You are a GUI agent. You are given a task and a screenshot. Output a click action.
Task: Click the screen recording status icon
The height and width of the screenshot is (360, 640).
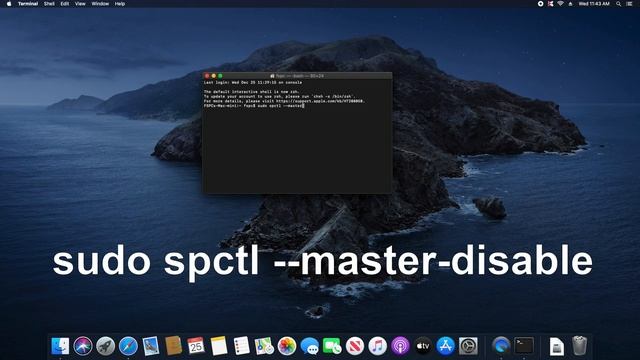[540, 4]
